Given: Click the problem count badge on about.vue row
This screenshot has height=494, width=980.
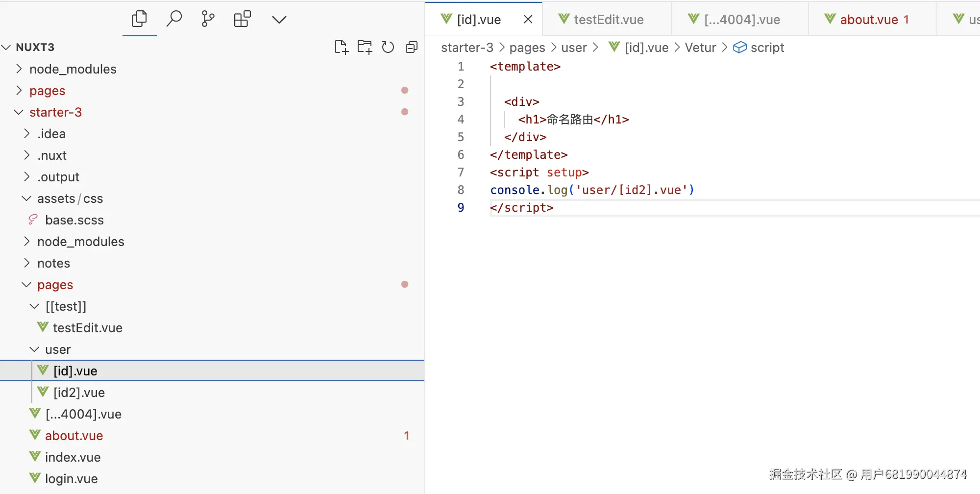Looking at the screenshot, I should tap(406, 436).
